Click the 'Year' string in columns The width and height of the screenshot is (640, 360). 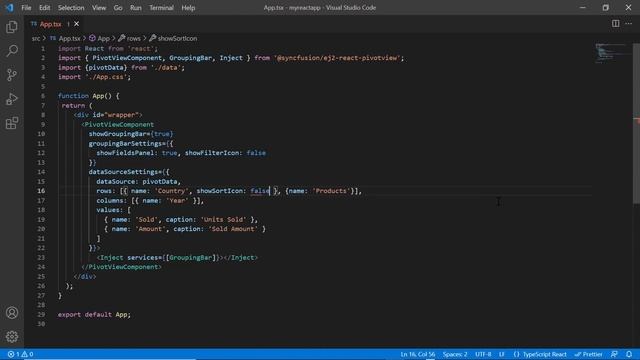click(177, 200)
